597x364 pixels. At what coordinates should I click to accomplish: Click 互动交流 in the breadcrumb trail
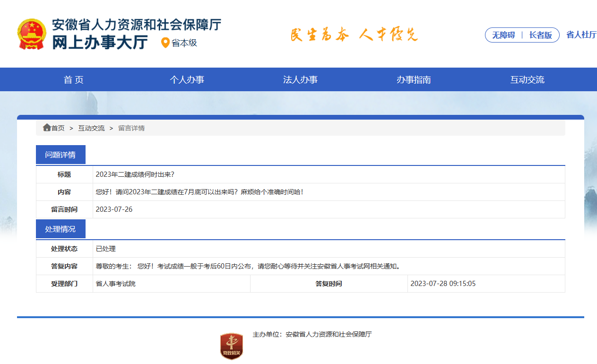[x=91, y=128]
